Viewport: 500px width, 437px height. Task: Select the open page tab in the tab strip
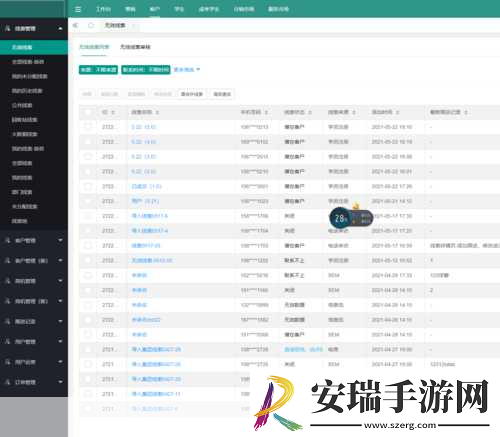click(x=115, y=25)
